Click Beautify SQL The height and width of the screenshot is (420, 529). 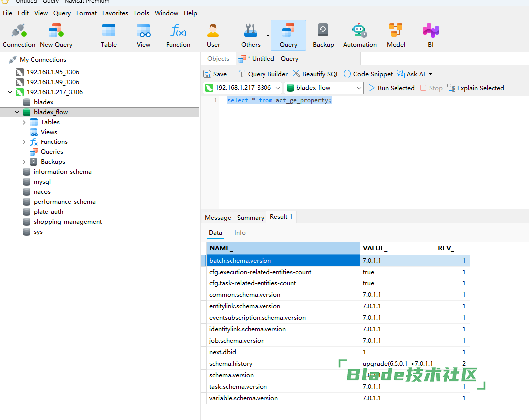click(315, 74)
